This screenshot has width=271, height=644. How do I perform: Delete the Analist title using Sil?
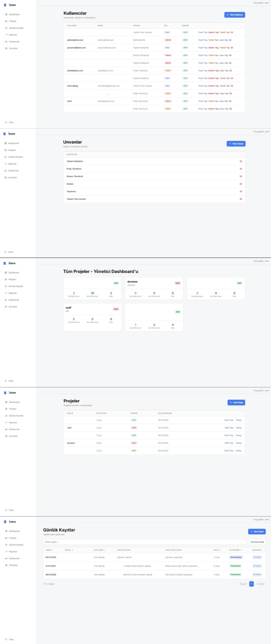click(241, 184)
